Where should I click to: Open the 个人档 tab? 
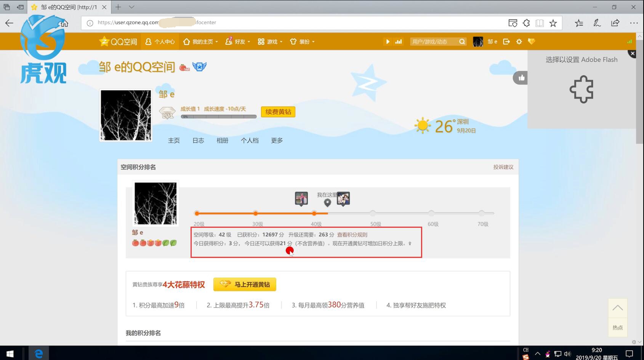(x=250, y=141)
